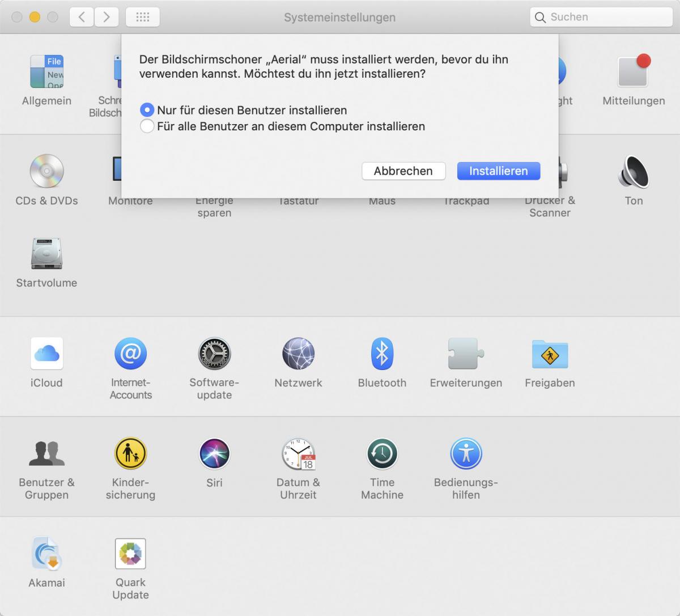
Task: Click the Abbrechen button
Action: (403, 171)
